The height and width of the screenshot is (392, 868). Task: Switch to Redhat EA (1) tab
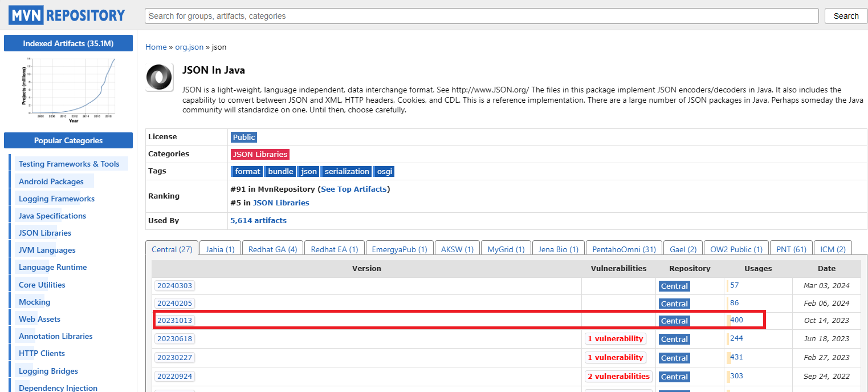[x=334, y=249]
